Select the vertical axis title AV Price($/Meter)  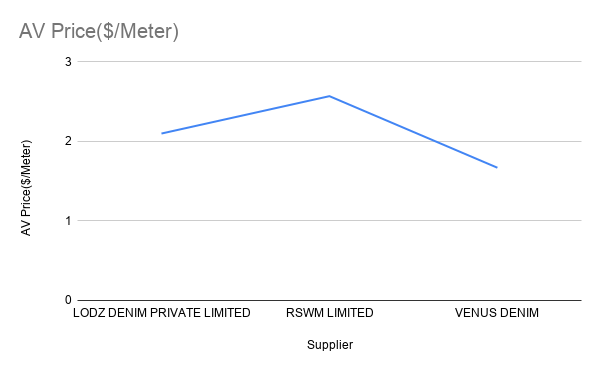26,188
